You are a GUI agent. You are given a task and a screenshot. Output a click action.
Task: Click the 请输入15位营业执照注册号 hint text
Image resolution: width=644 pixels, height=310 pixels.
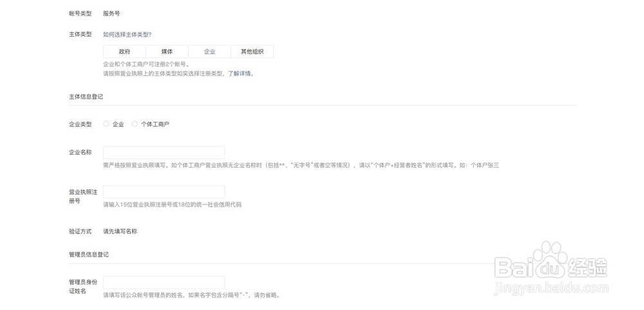point(172,204)
